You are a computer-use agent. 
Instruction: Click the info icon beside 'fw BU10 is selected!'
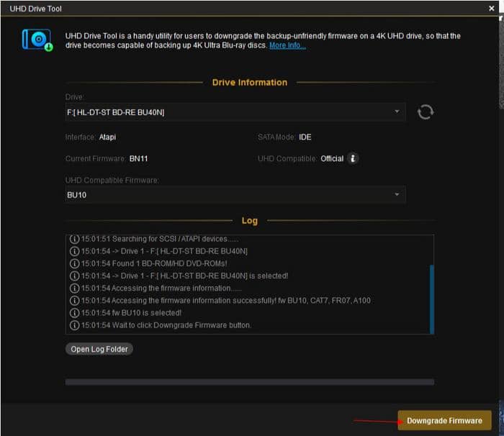coord(74,313)
